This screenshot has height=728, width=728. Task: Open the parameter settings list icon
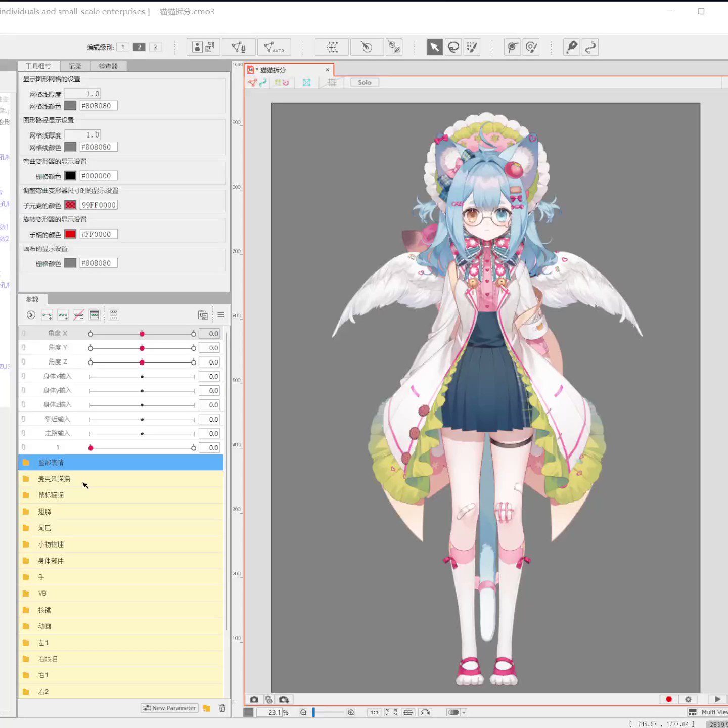203,315
